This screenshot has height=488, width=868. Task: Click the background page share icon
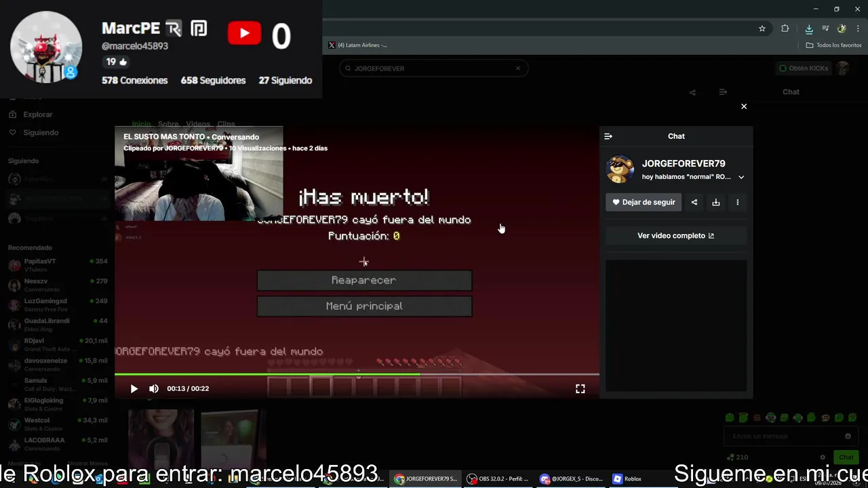click(x=692, y=92)
